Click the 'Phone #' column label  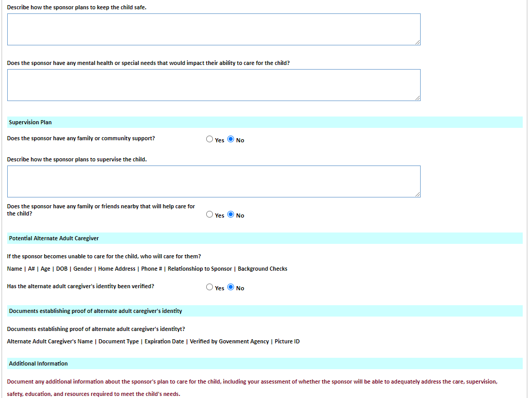tap(152, 269)
